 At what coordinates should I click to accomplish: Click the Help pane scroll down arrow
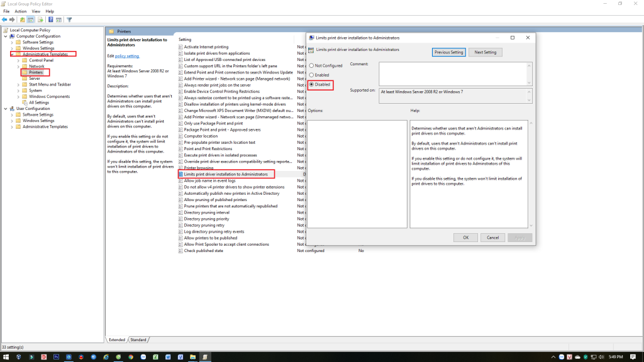[531, 226]
